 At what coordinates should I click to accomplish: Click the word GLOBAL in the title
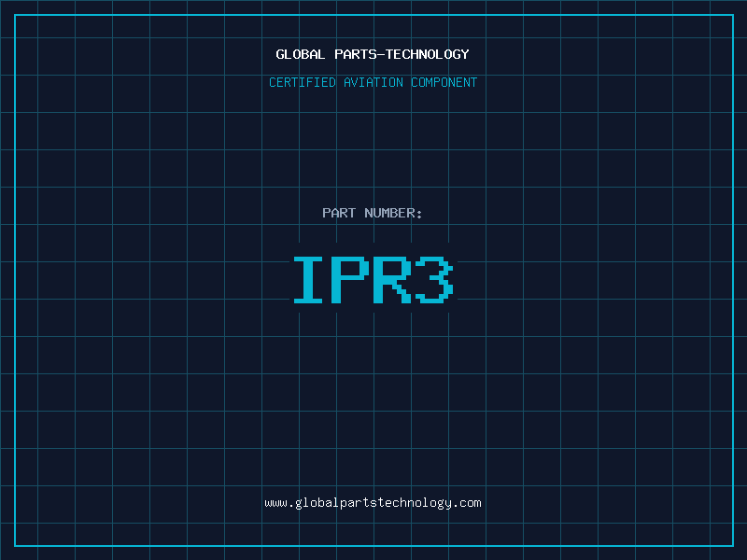pos(301,55)
